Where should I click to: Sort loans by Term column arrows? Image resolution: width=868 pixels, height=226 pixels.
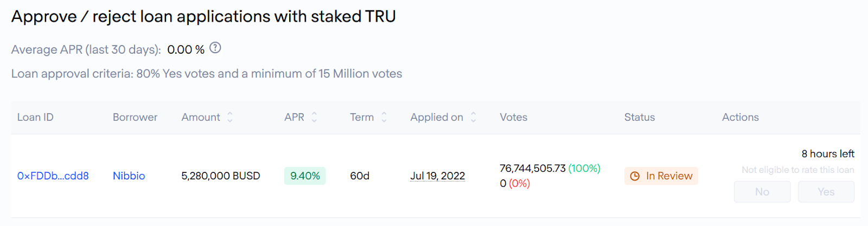(x=384, y=117)
